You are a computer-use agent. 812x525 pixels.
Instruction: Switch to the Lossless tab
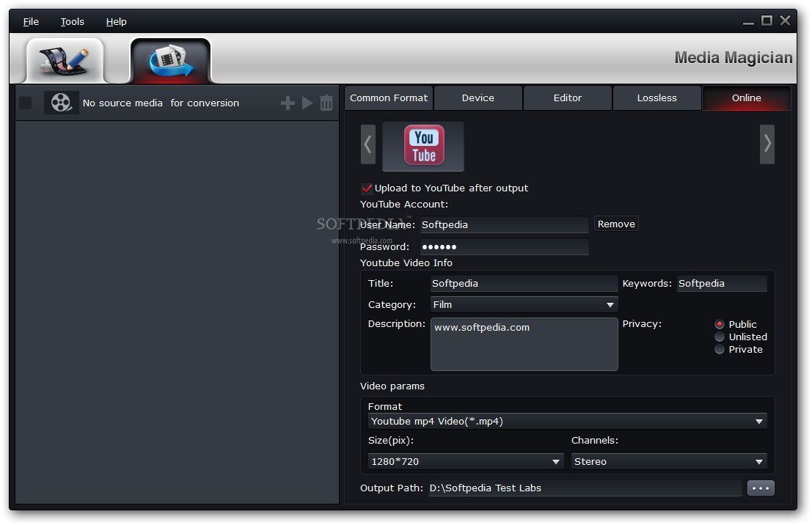tap(657, 98)
